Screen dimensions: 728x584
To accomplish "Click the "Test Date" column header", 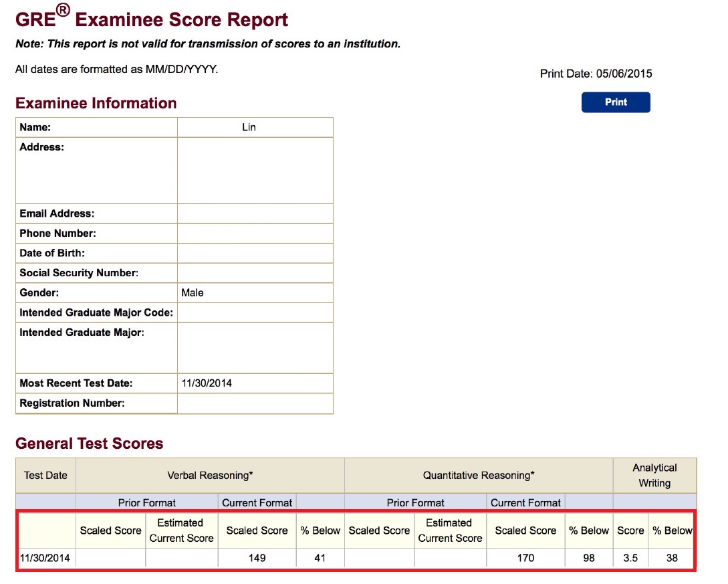I will coord(45,475).
